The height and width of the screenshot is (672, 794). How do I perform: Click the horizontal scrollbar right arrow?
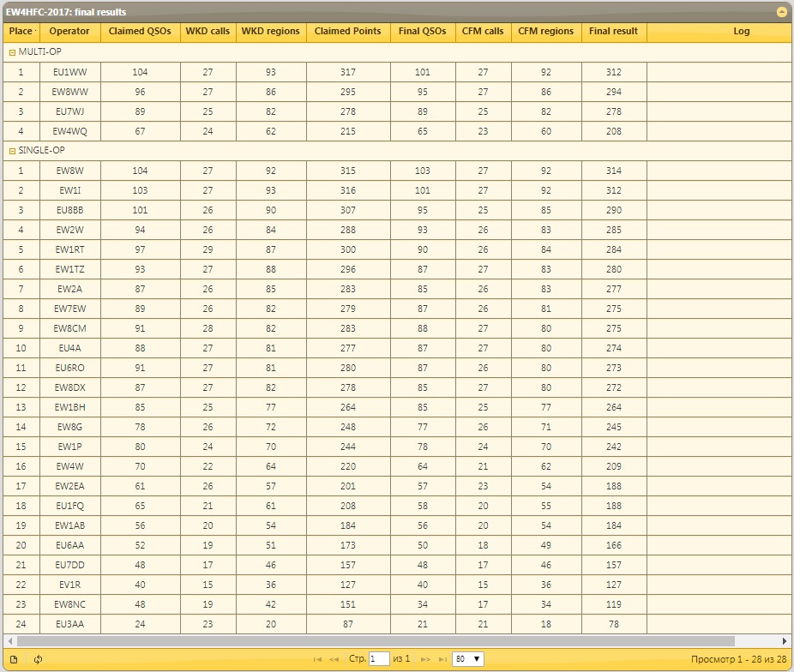785,641
